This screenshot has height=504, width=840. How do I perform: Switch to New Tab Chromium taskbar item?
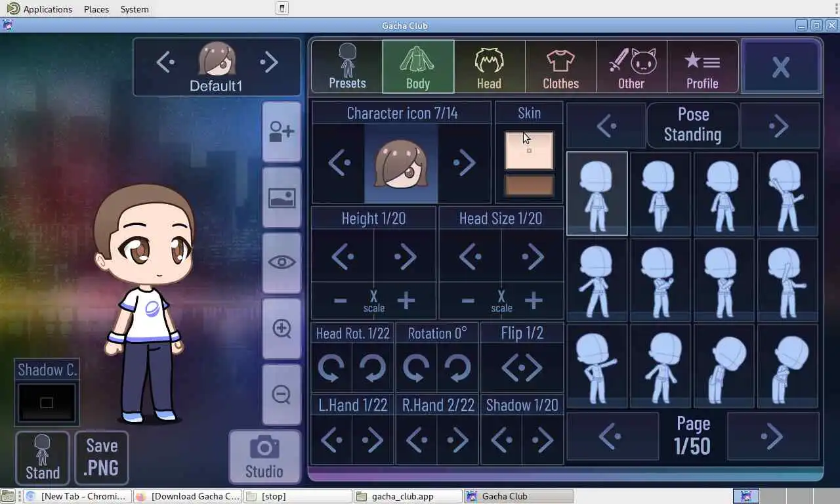pos(77,496)
